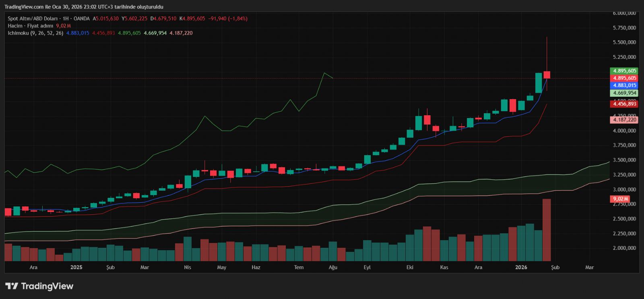The width and height of the screenshot is (644, 299).
Task: Click the −91,940 (−1,84%) change value
Action: pyautogui.click(x=227, y=19)
